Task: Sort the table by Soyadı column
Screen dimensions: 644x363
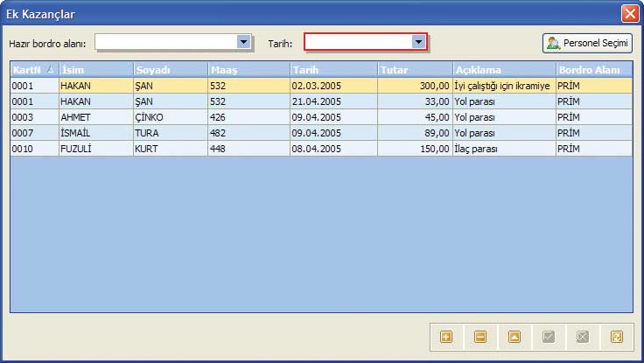Action: click(168, 69)
